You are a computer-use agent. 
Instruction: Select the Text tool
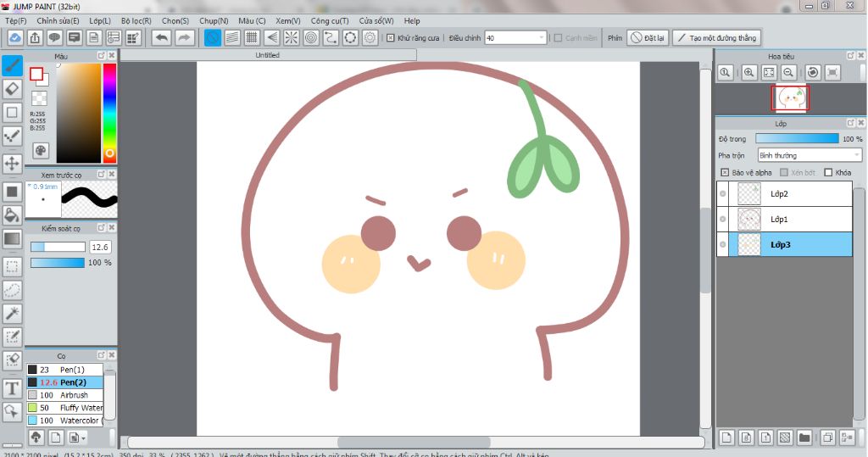pyautogui.click(x=12, y=388)
